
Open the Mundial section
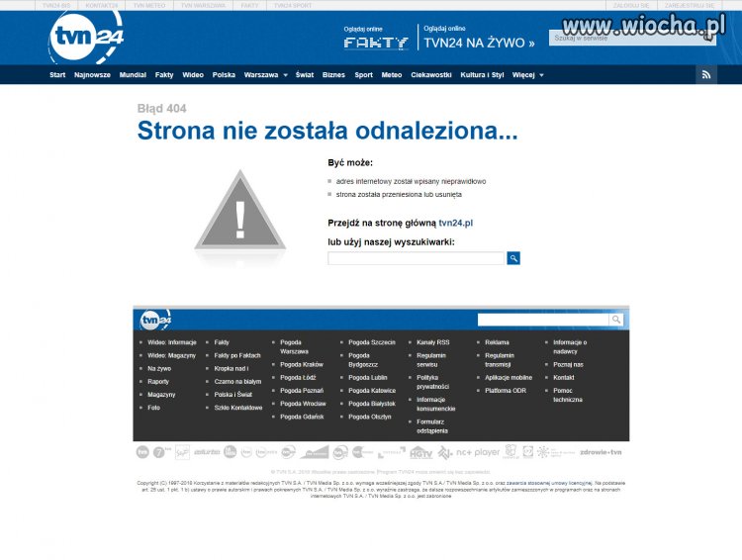pyautogui.click(x=133, y=75)
